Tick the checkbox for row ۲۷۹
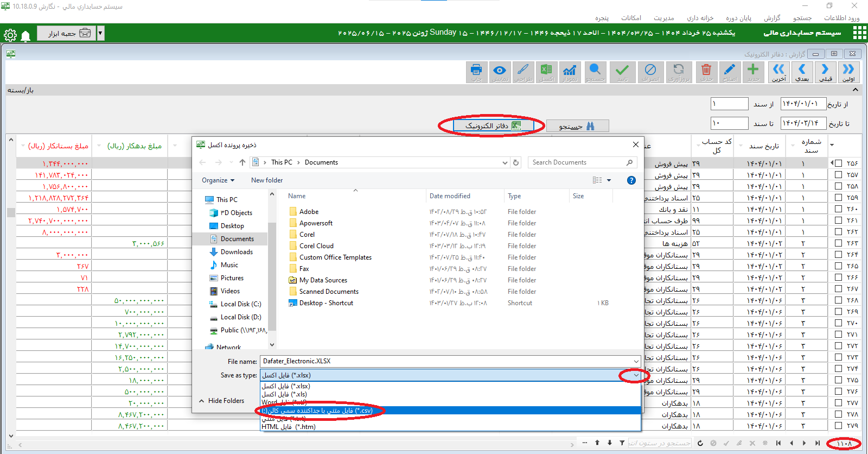The width and height of the screenshot is (868, 454). [x=839, y=426]
